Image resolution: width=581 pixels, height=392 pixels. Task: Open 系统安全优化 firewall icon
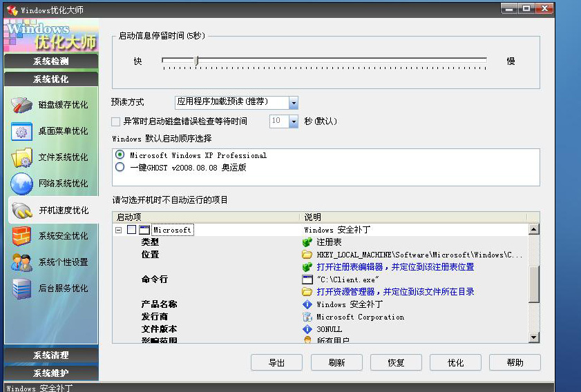pyautogui.click(x=21, y=236)
